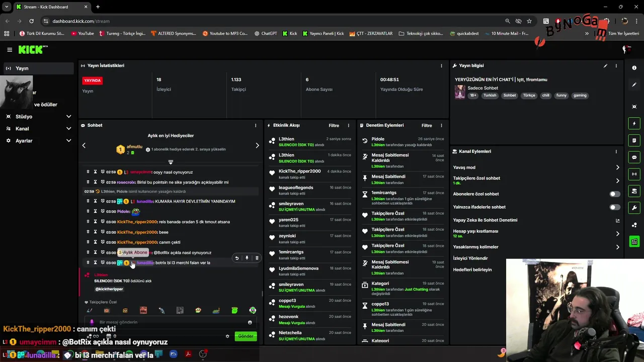This screenshot has width=644, height=362.
Task: Toggle Abonelere özel sohbet switch
Action: [614, 194]
